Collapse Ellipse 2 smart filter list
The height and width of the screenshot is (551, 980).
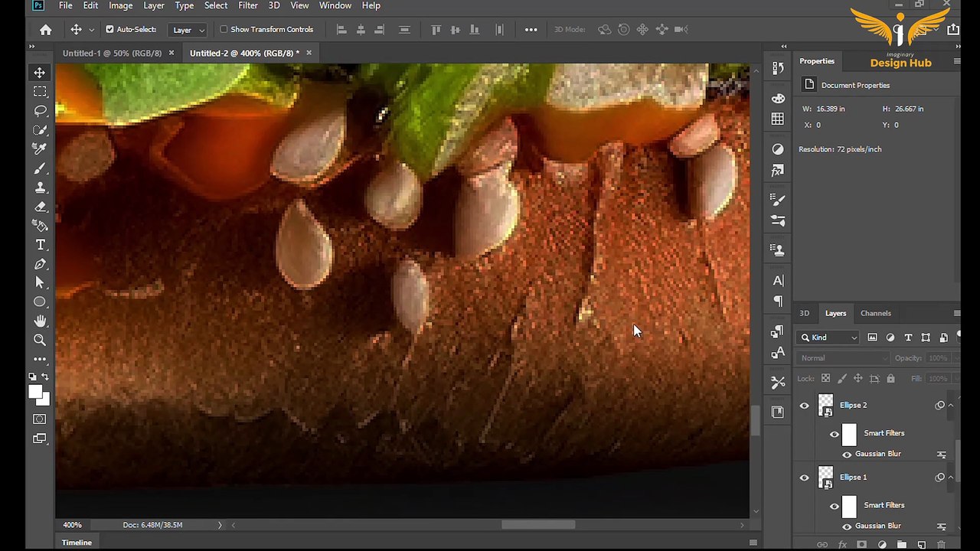coord(951,405)
